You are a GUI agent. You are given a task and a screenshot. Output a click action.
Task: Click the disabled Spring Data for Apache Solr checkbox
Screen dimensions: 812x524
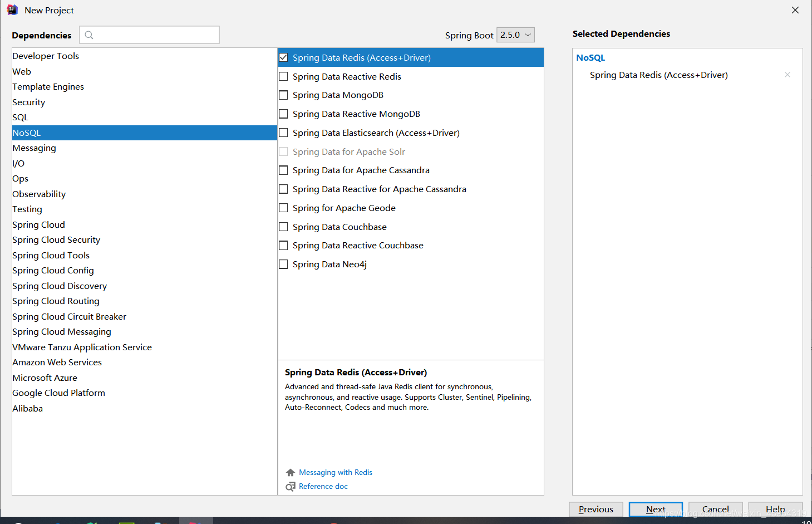283,151
